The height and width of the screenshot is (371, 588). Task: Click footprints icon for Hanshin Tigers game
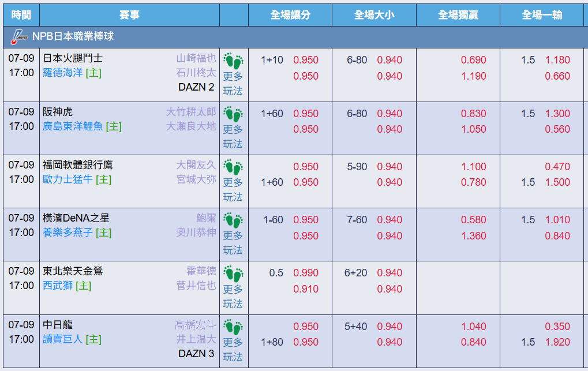233,114
